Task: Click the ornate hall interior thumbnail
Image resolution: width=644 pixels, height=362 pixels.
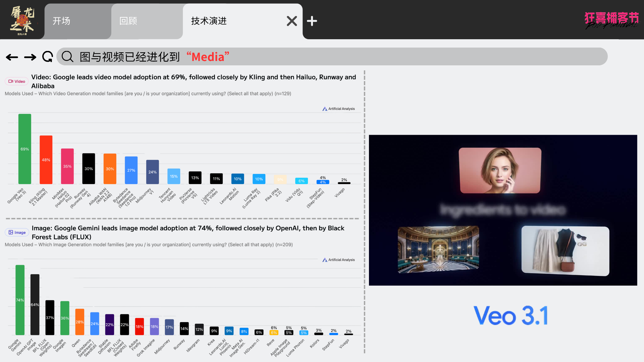Action: (438, 249)
